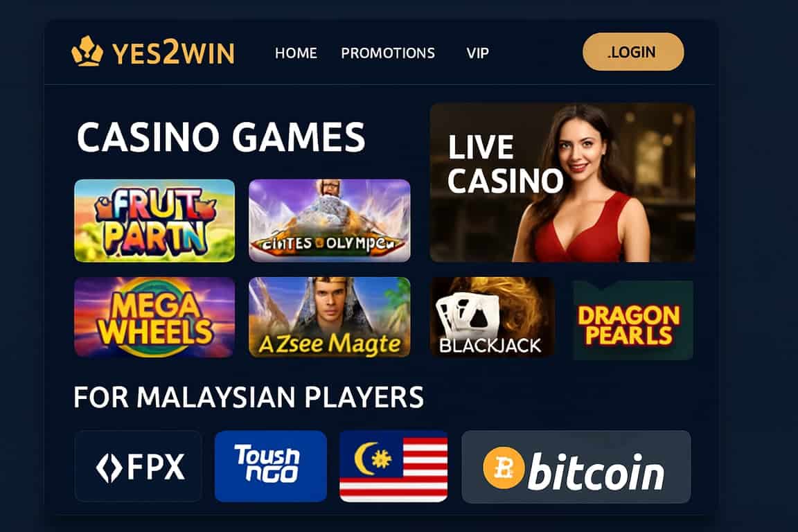Open the Home menu item
Screen dimensions: 798x532
pos(296,53)
